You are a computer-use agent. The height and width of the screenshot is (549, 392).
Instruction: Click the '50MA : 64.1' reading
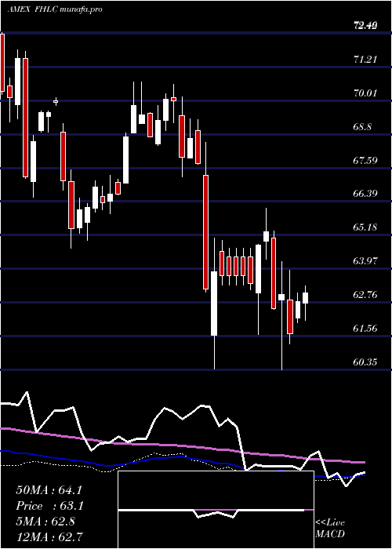[49, 490]
